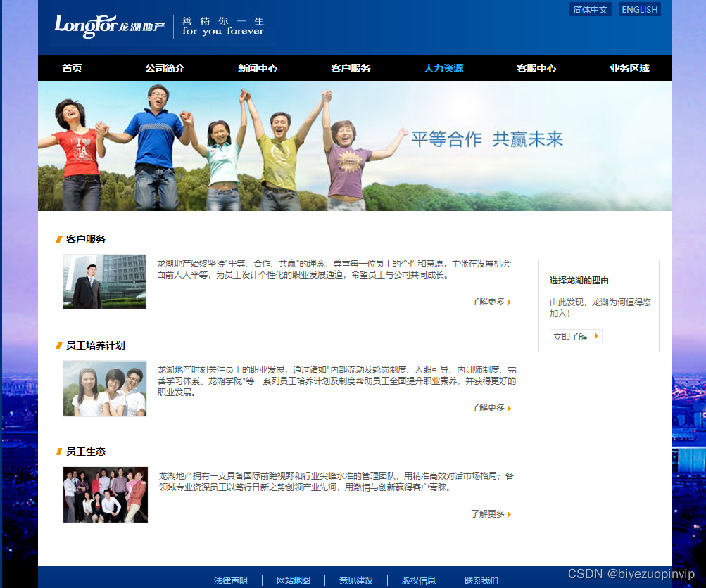Click paragraph starting 龙湖地产时刻关注员工
This screenshot has width=706, height=588.
point(336,381)
